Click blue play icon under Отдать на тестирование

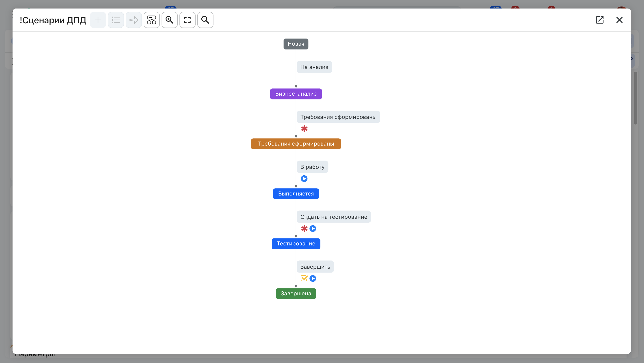point(313,229)
